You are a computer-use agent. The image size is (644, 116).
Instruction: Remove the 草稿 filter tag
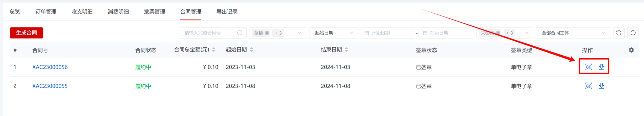click(267, 33)
